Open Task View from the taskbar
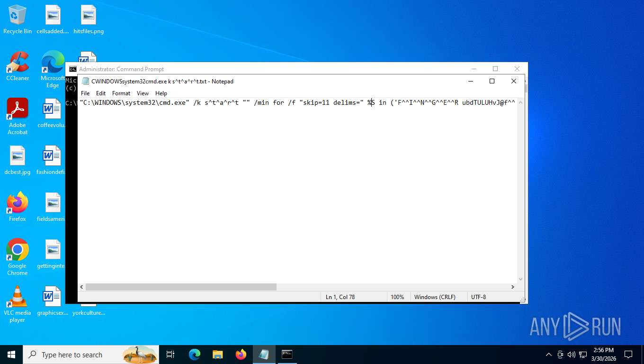Screen dimensions: 644x364 coord(170,355)
